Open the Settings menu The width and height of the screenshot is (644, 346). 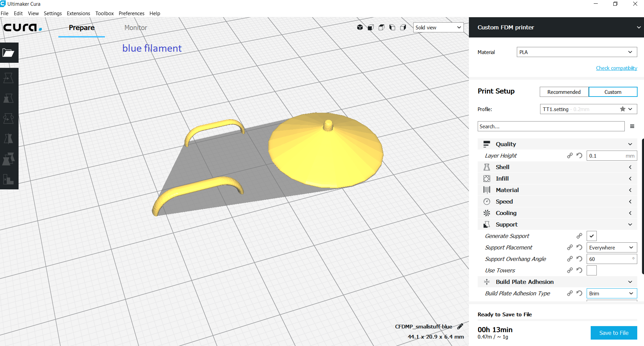tap(53, 14)
